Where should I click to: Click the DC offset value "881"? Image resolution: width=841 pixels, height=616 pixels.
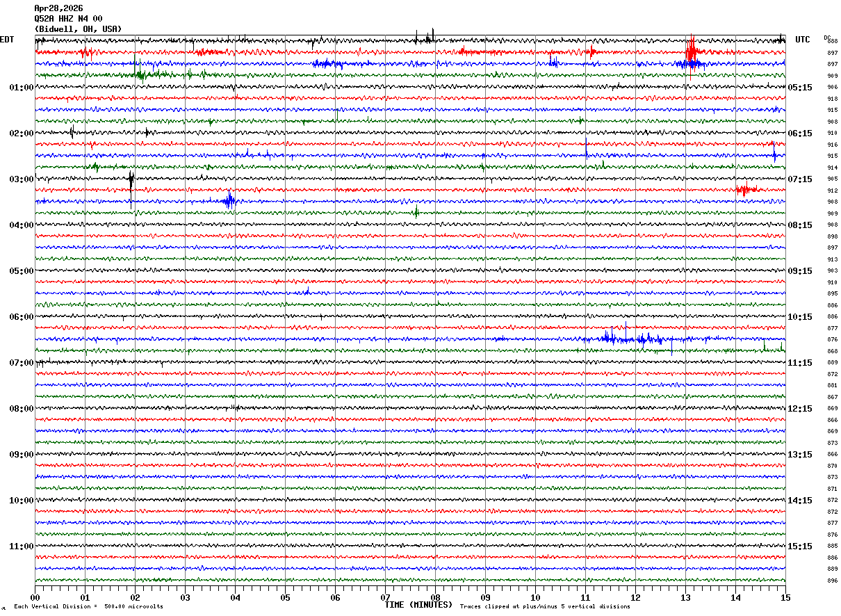click(x=832, y=385)
